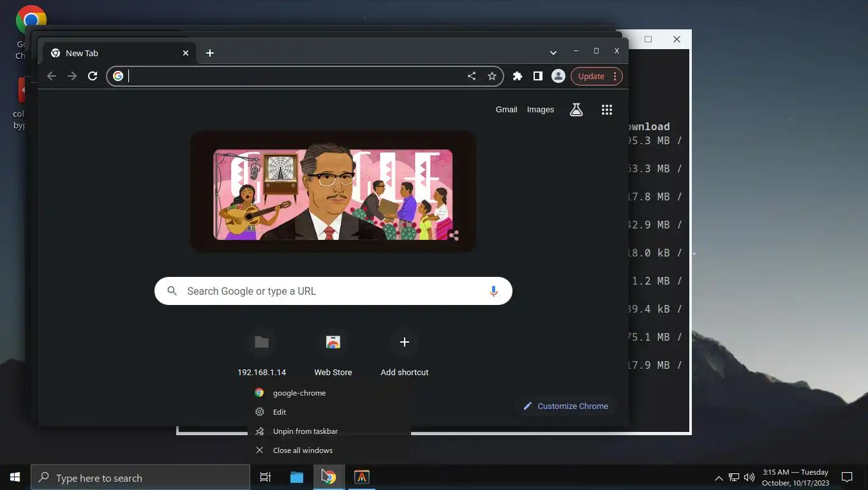Viewport: 868px width, 490px height.
Task: Maximize the background terminal window
Action: tap(648, 40)
